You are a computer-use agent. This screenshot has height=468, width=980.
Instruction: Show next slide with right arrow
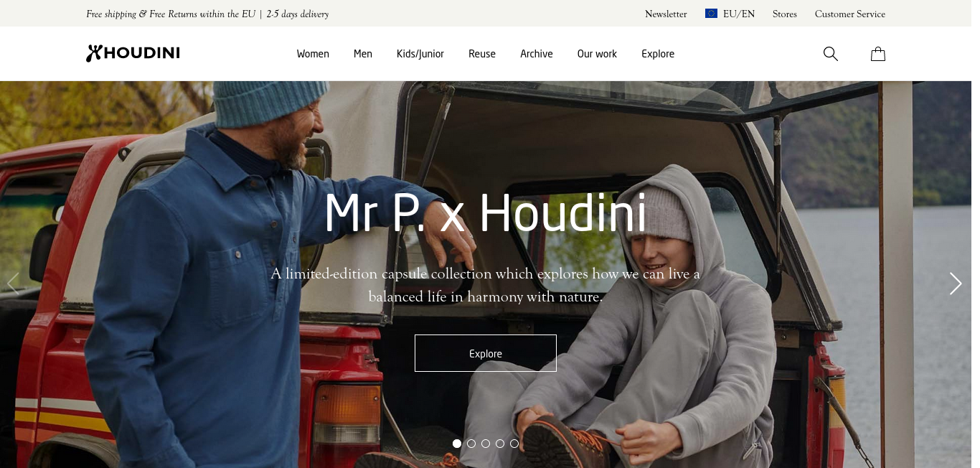[956, 284]
